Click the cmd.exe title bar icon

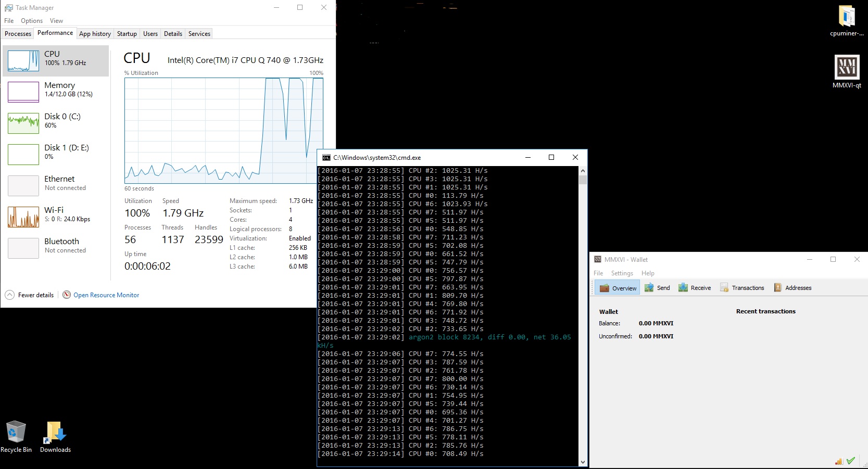click(x=326, y=158)
